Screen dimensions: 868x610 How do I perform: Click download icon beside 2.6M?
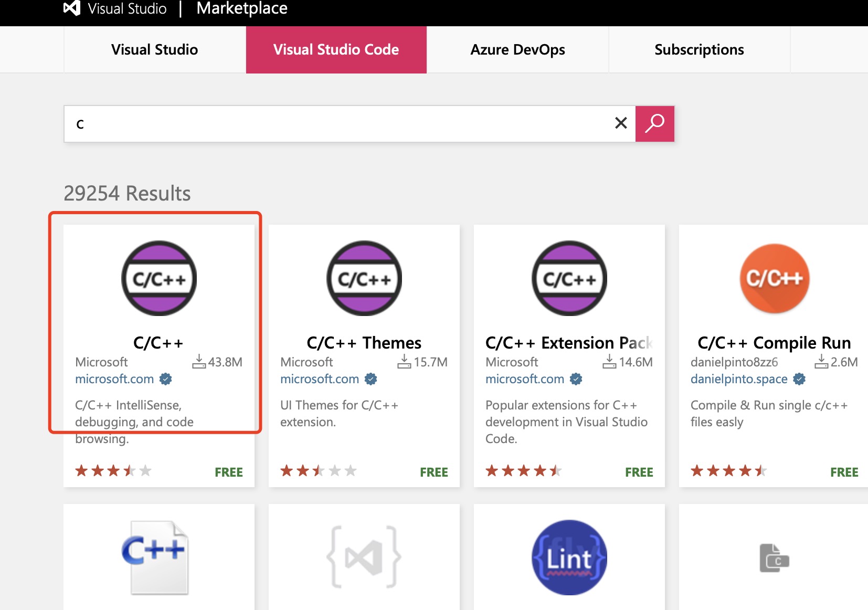coord(821,361)
